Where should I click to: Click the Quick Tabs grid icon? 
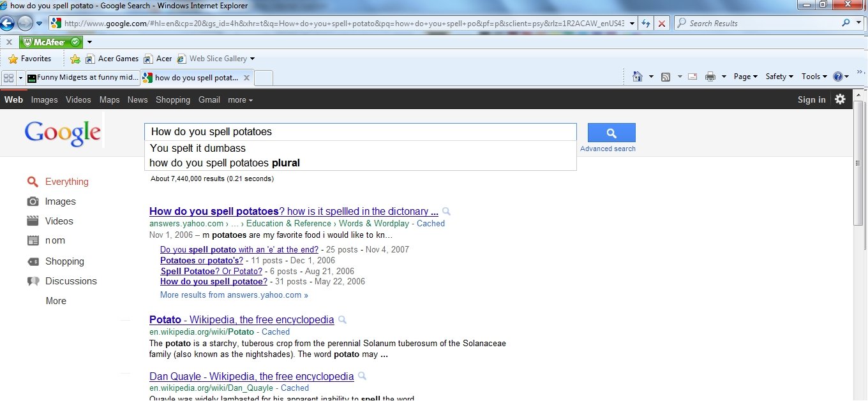8,78
